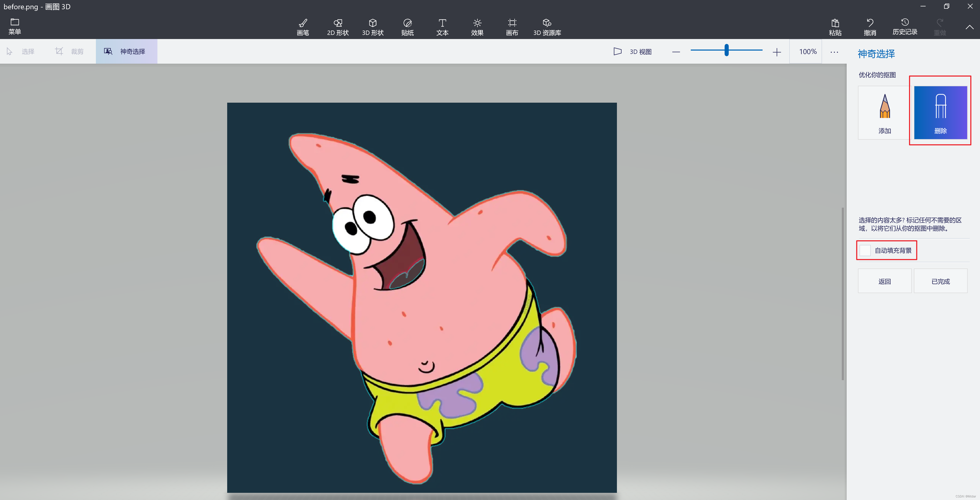Switch to the 裁剪 crop tool

[69, 51]
